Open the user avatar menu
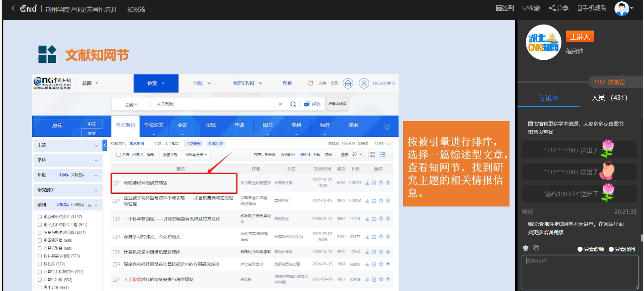Image resolution: width=644 pixels, height=291 pixels. [x=624, y=8]
